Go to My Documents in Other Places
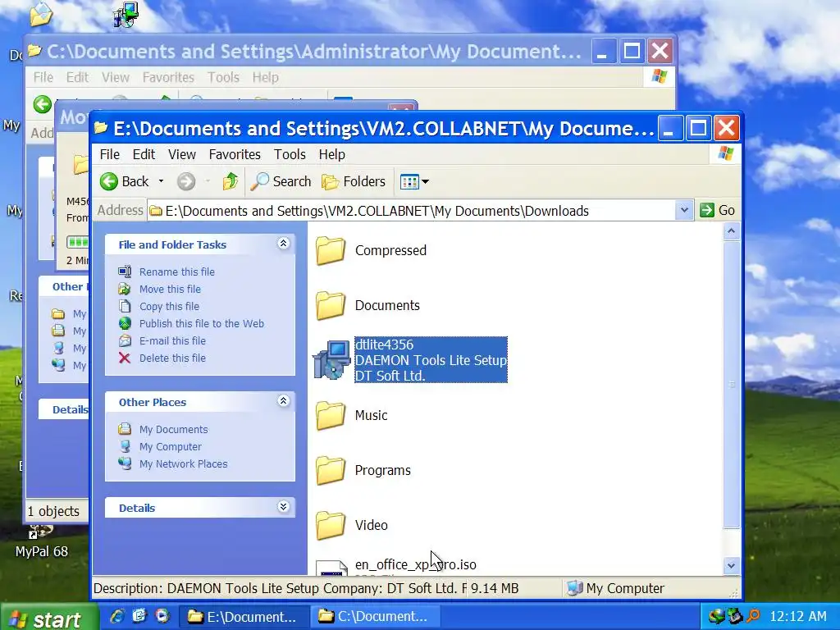Image resolution: width=840 pixels, height=630 pixels. (173, 429)
